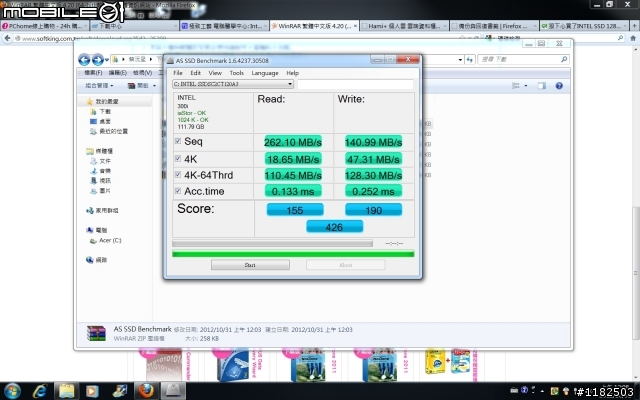Image resolution: width=640 pixels, height=400 pixels.
Task: Open the AS SSD Help menu
Action: click(293, 73)
